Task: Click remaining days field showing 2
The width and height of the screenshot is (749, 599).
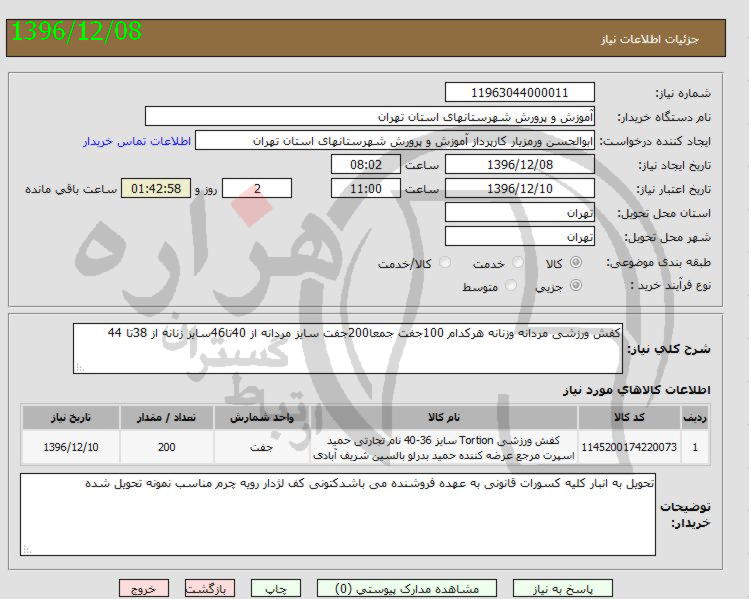Action: [257, 188]
